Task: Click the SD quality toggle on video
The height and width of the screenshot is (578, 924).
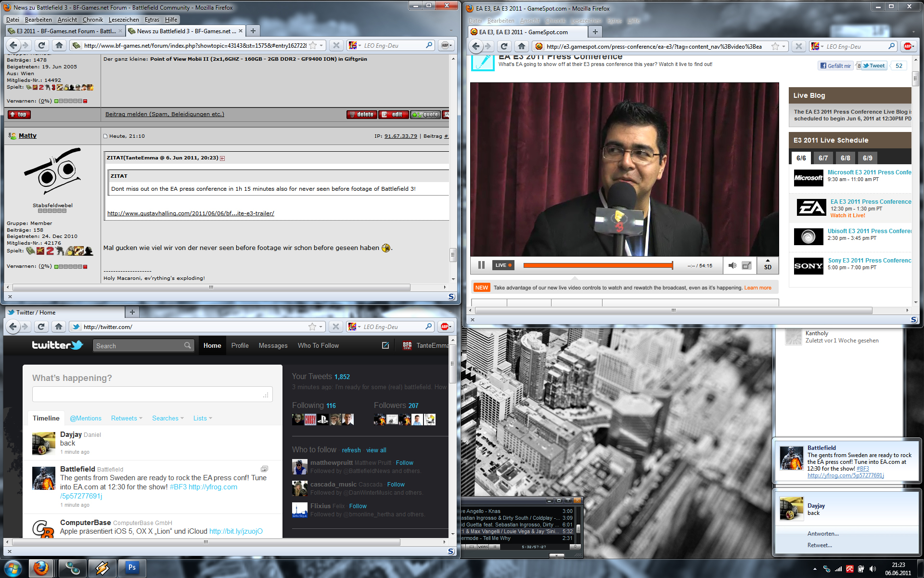Action: point(768,264)
